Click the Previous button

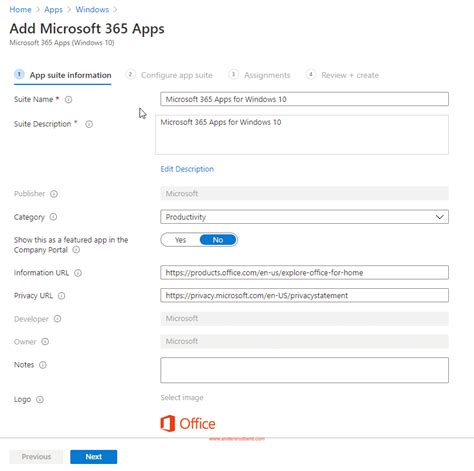pyautogui.click(x=36, y=457)
